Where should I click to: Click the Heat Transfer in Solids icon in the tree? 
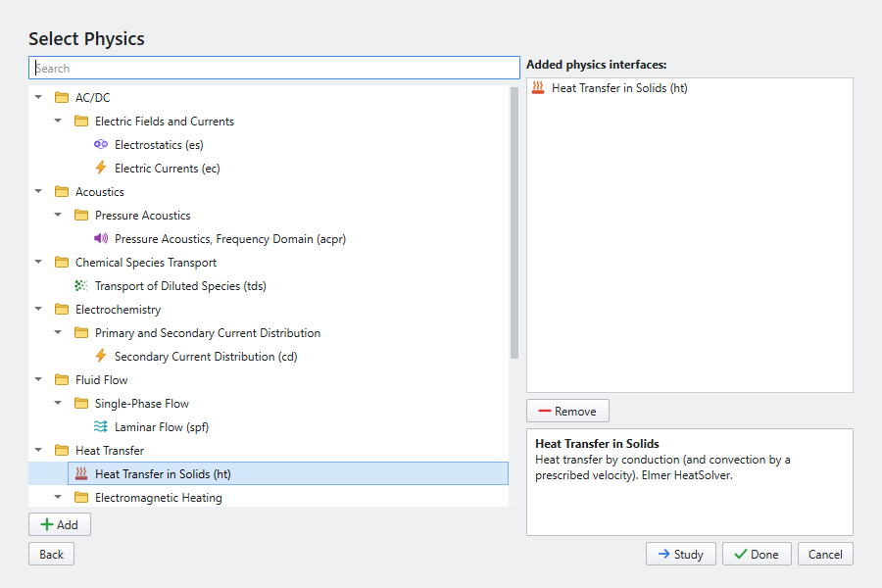point(81,473)
